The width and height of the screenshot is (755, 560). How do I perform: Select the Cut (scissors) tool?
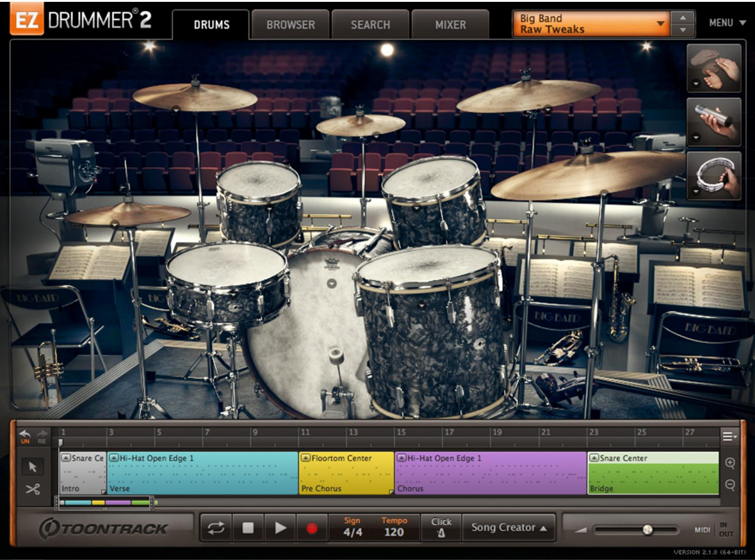pos(33,487)
